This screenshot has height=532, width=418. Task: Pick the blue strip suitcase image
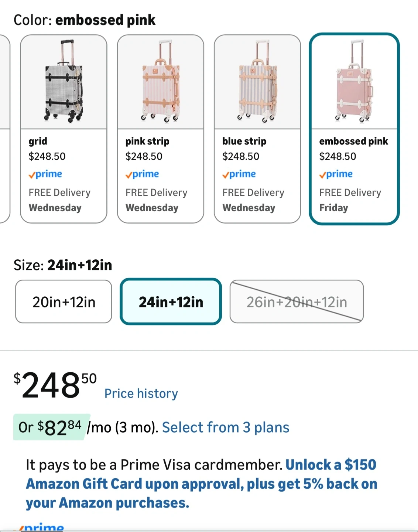(257, 82)
